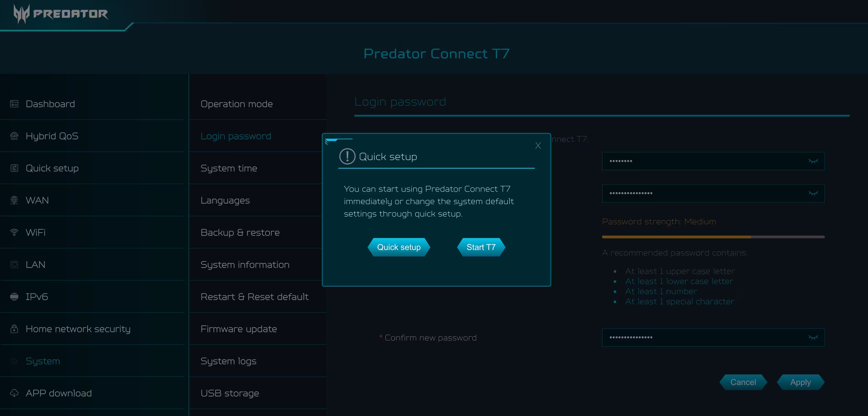Click the LAN port icon
The width and height of the screenshot is (868, 416).
coord(14,264)
